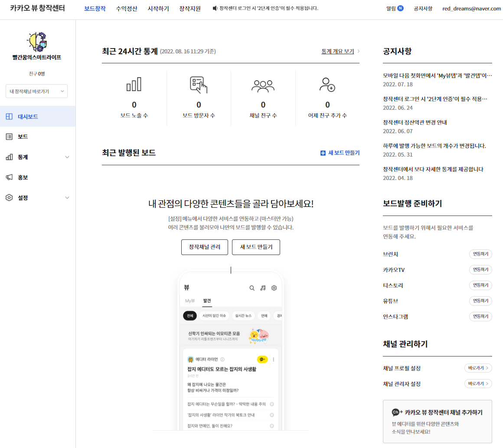503x448 pixels.
Task: Click the 카카오 뷰 창작센터 logo
Action: 37,8
